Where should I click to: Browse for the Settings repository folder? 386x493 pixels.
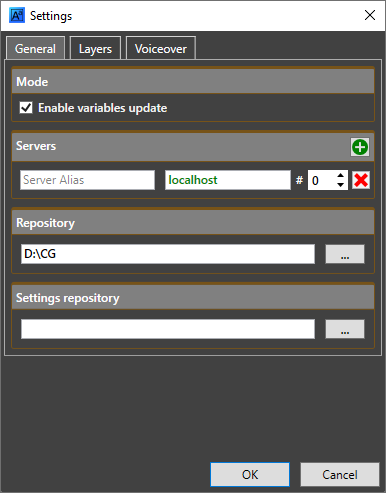pyautogui.click(x=345, y=329)
